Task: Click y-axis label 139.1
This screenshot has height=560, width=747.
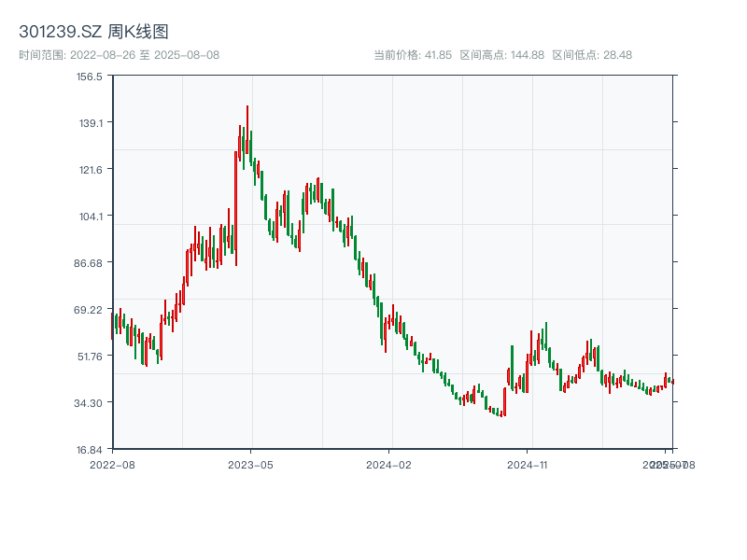Action: (91, 123)
